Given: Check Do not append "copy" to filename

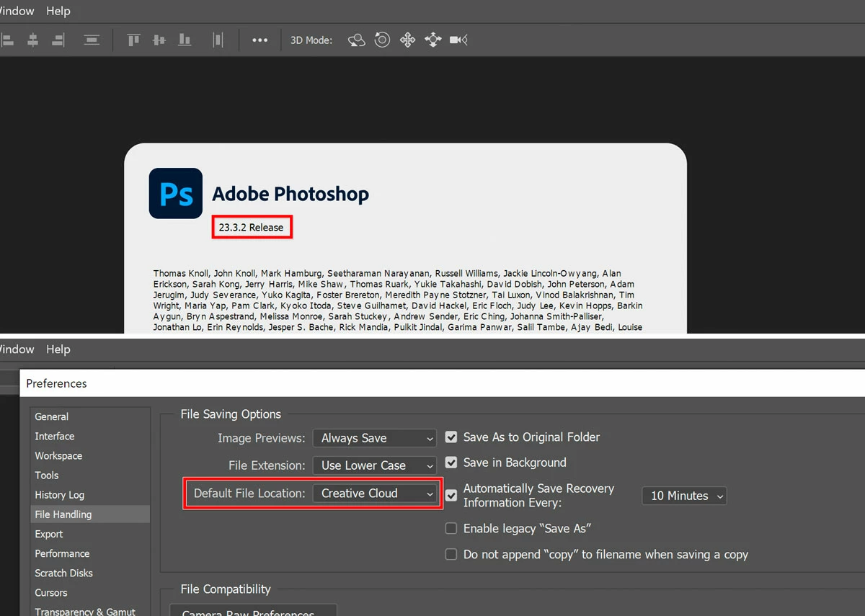Looking at the screenshot, I should (451, 554).
